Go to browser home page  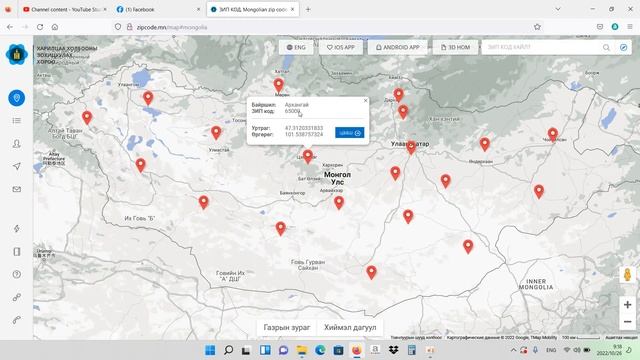tap(55, 27)
